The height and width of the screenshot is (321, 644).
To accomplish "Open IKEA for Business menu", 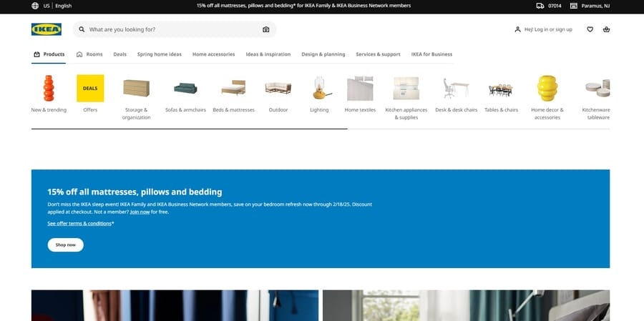I will tap(431, 54).
